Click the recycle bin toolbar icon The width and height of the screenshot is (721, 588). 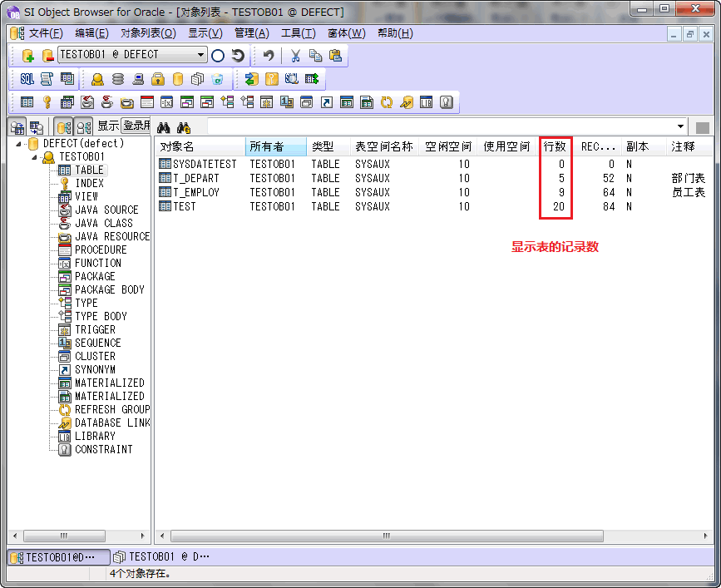point(218,79)
